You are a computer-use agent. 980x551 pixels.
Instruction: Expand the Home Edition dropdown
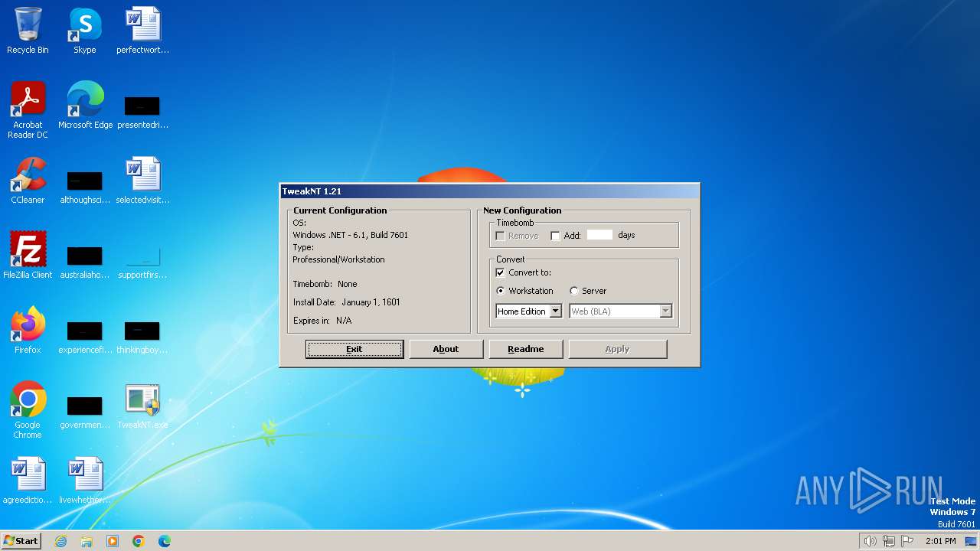pos(556,311)
